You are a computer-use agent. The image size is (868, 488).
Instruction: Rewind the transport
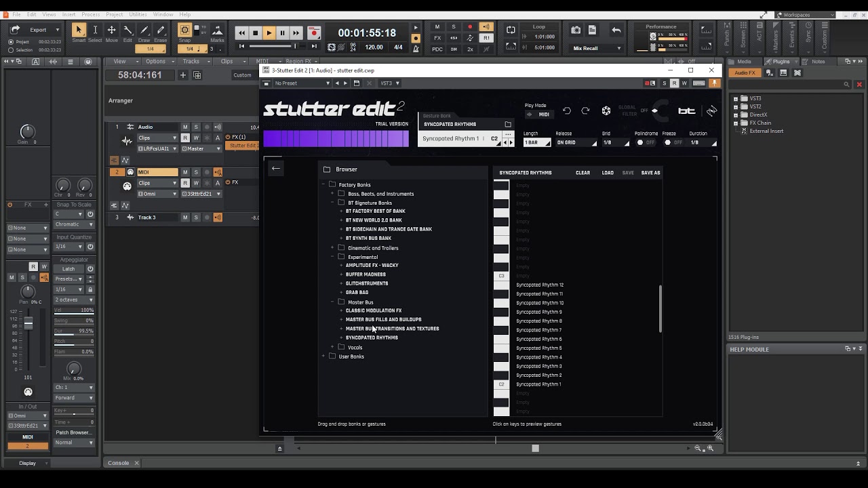click(x=241, y=33)
